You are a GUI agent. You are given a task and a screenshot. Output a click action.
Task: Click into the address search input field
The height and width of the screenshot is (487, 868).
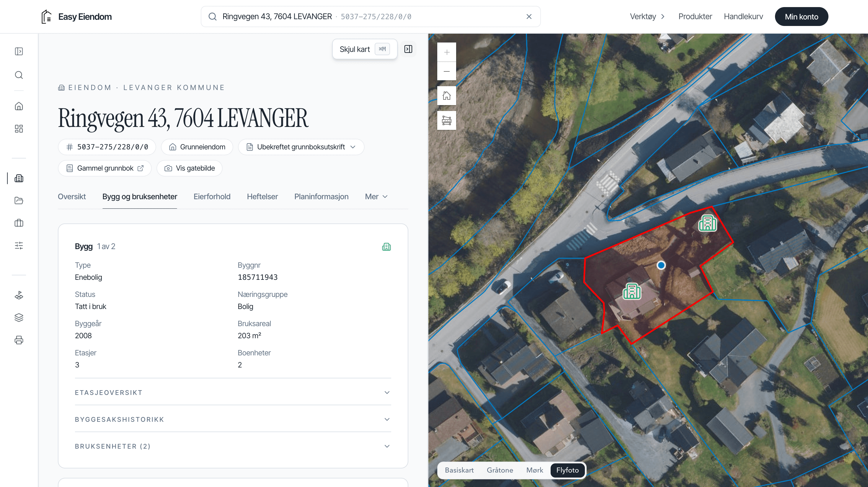(x=371, y=17)
